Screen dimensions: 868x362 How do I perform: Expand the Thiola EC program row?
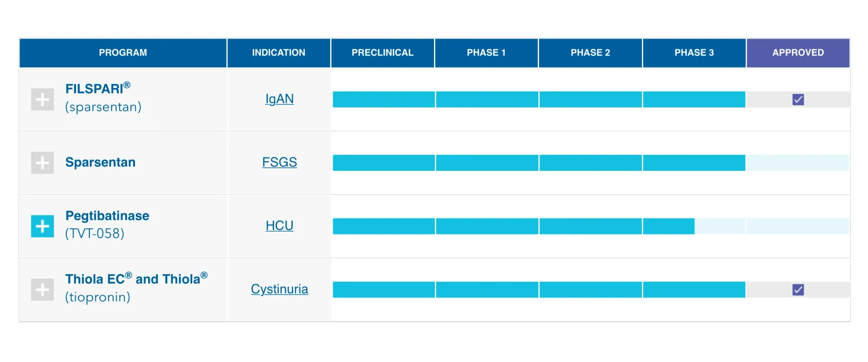tap(43, 290)
